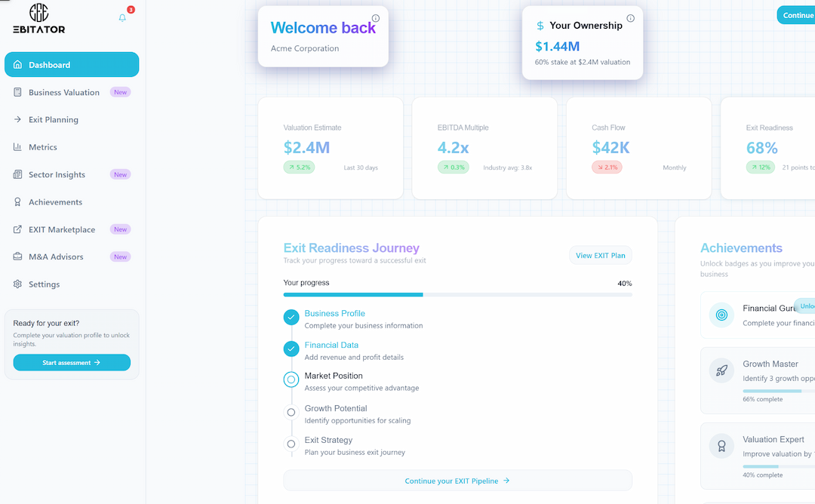Toggle the Business Profile completed checkmark

tap(291, 317)
